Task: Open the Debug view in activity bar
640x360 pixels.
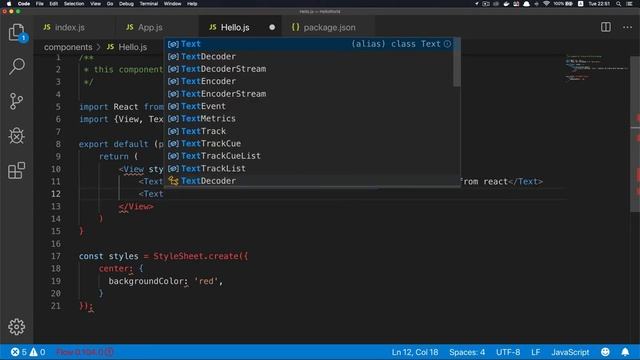Action: click(x=16, y=136)
